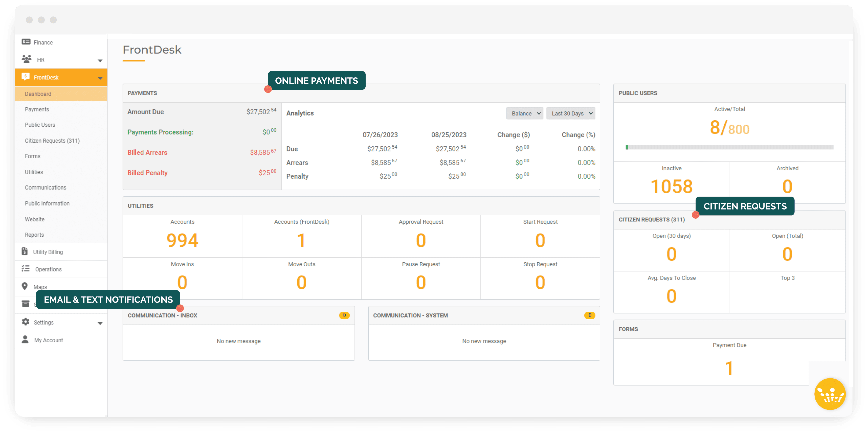Click the Active/Total users progress bar
This screenshot has width=868, height=435.
729,147
